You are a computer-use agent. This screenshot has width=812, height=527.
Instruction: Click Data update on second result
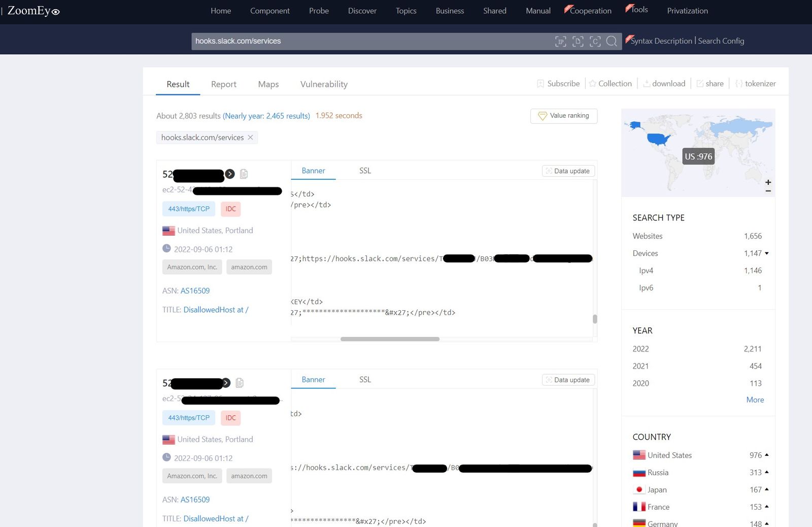click(x=568, y=380)
